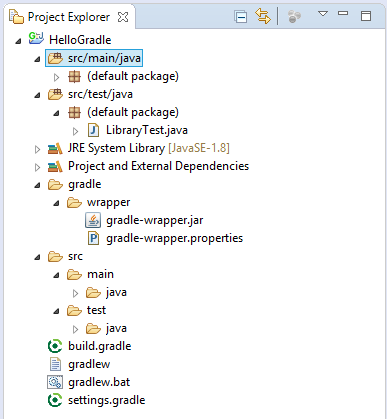Click the gradle-wrapper.jar file icon
Image resolution: width=387 pixels, height=419 pixels.
point(93,220)
